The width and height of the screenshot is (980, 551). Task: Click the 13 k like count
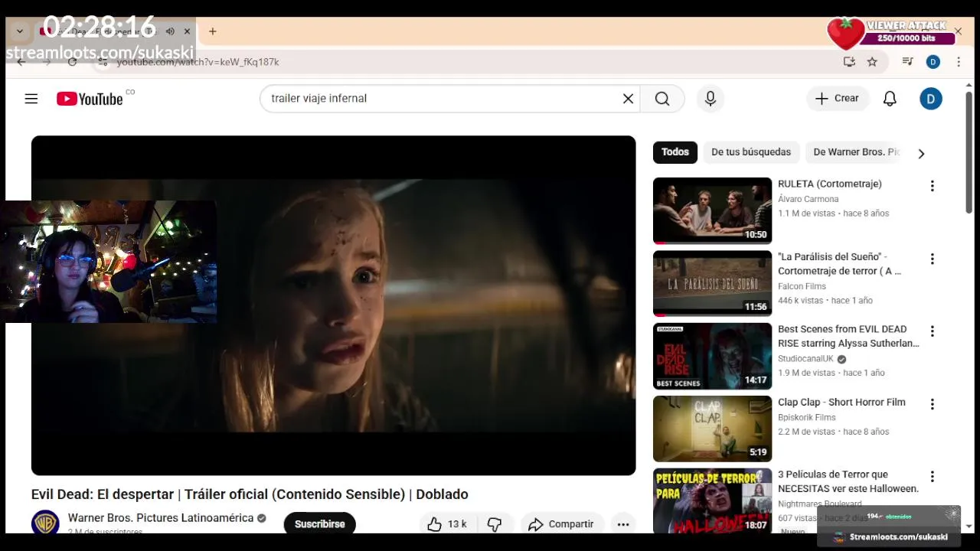point(457,524)
